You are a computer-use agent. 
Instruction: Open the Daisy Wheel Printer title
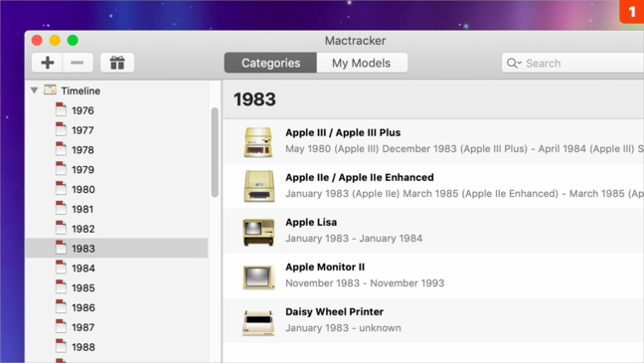[334, 311]
